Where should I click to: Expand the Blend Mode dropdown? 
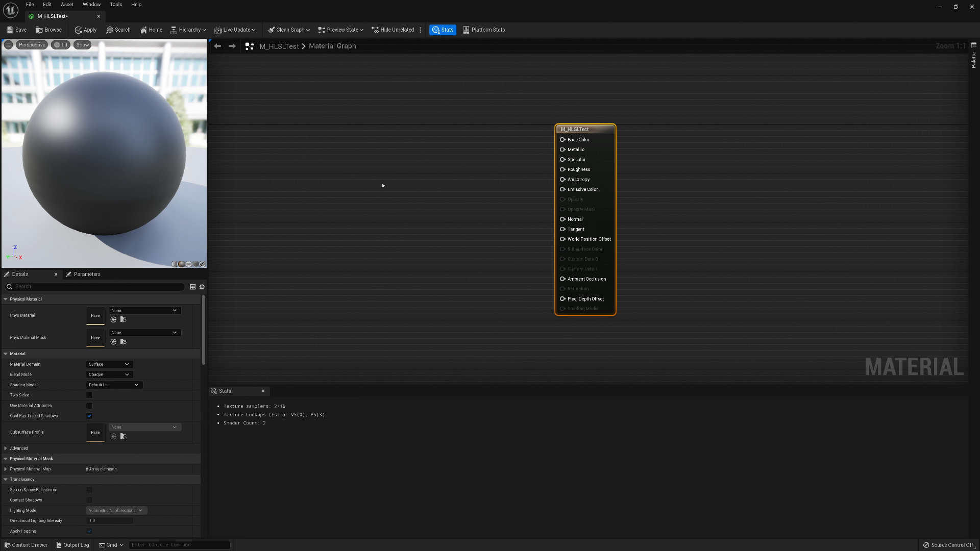click(x=108, y=374)
